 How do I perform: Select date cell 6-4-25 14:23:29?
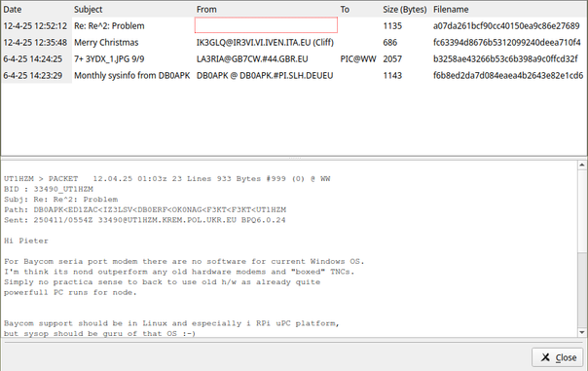[33, 75]
